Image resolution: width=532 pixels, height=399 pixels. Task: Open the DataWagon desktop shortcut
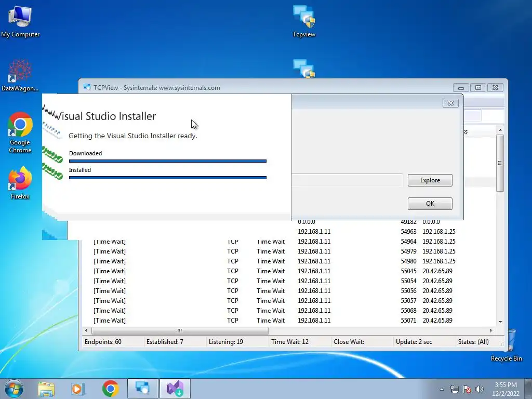click(x=20, y=75)
